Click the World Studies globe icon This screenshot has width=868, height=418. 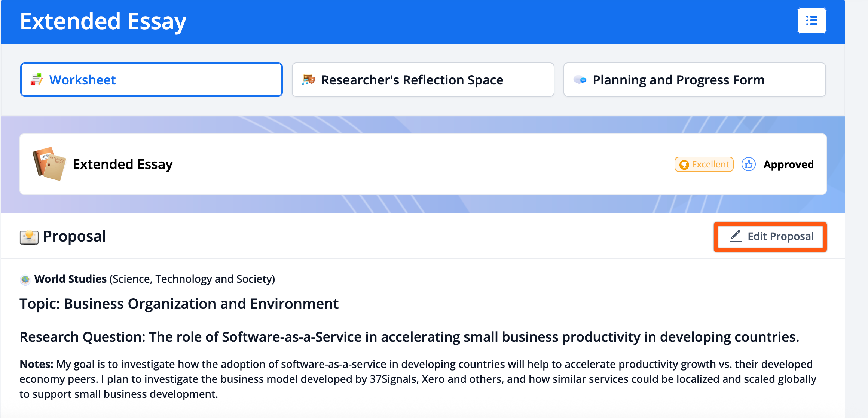tap(25, 279)
